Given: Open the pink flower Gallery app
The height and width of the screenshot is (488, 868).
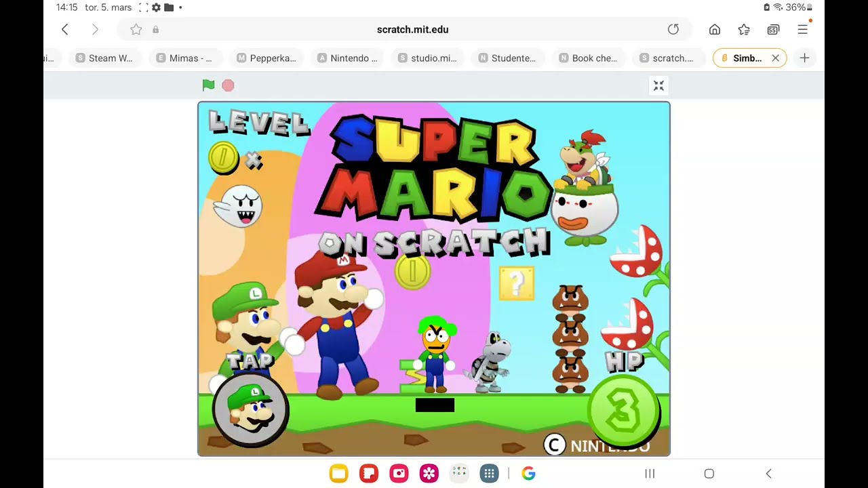Looking at the screenshot, I should pos(429,474).
